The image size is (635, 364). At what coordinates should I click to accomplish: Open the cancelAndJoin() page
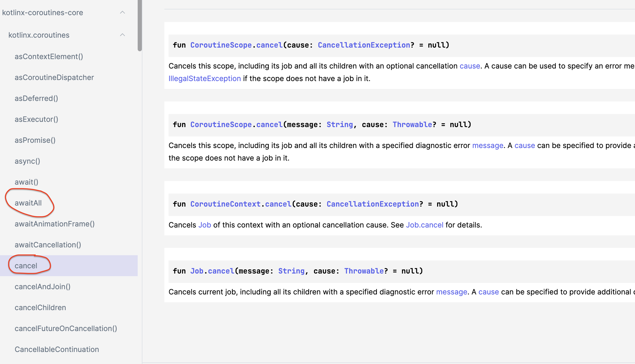(x=43, y=287)
